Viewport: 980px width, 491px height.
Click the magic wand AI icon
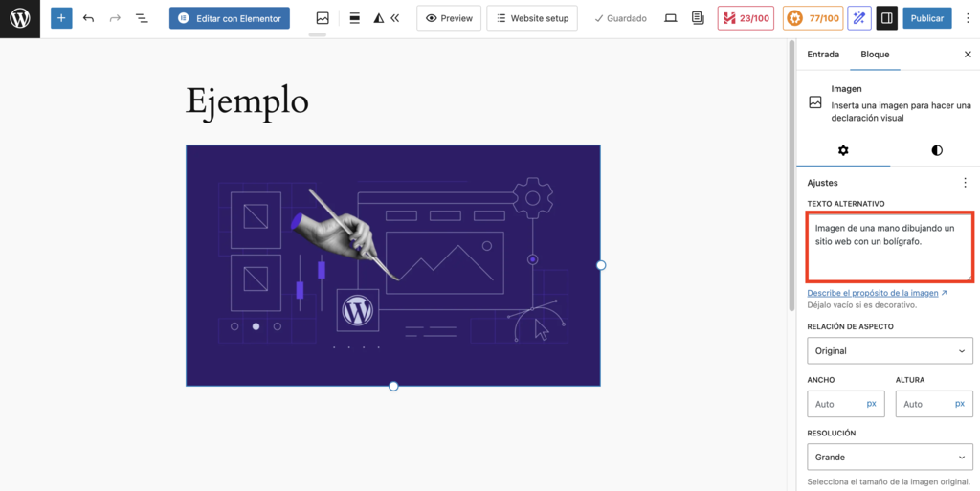point(859,18)
